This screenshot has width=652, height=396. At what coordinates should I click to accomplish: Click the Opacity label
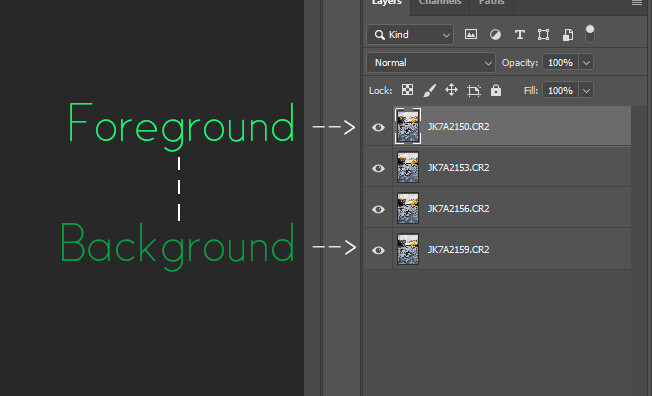pyautogui.click(x=520, y=63)
